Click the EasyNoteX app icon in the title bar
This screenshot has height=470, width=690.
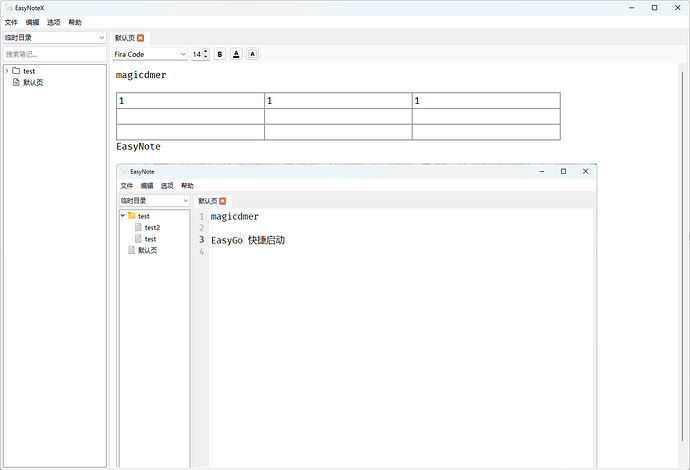[x=8, y=8]
